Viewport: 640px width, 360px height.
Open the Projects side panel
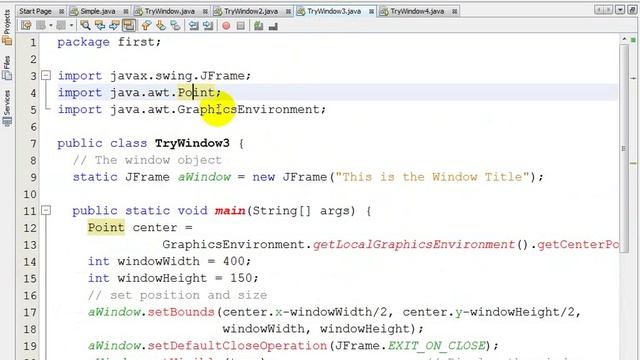(7, 27)
